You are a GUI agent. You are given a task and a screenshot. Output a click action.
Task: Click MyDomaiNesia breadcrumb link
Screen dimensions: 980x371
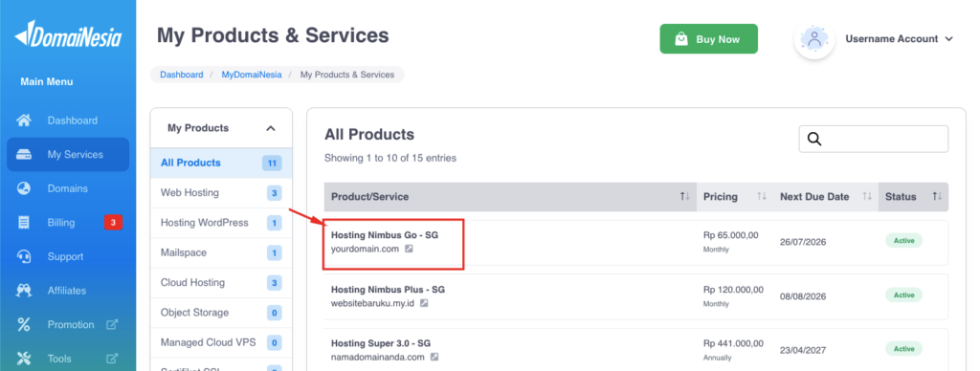coord(252,75)
